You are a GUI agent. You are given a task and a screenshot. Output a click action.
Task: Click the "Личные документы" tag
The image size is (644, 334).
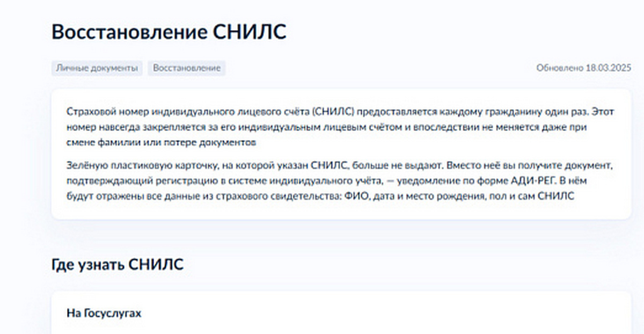coord(97,68)
